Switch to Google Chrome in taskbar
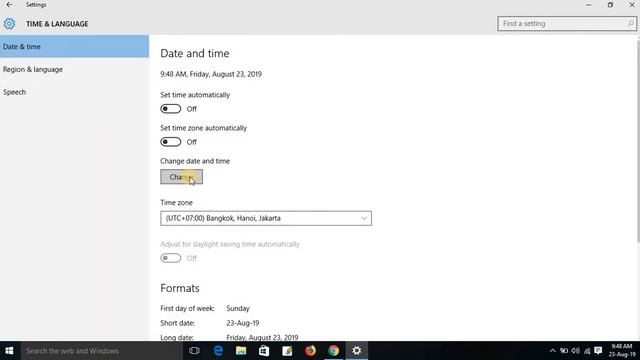This screenshot has width=640, height=360. (333, 351)
